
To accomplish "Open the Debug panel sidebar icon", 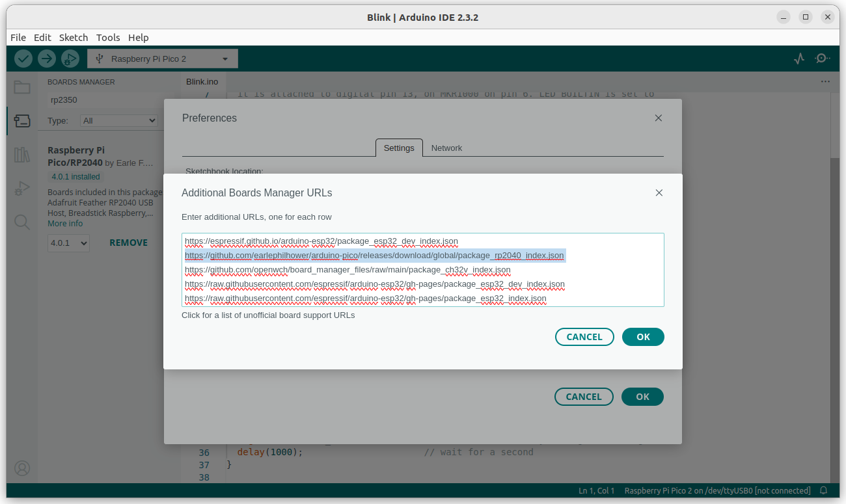I will tap(22, 189).
